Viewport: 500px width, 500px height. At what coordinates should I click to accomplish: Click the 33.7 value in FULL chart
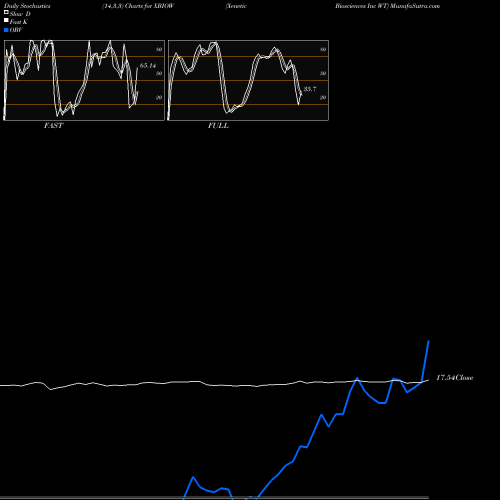(310, 89)
